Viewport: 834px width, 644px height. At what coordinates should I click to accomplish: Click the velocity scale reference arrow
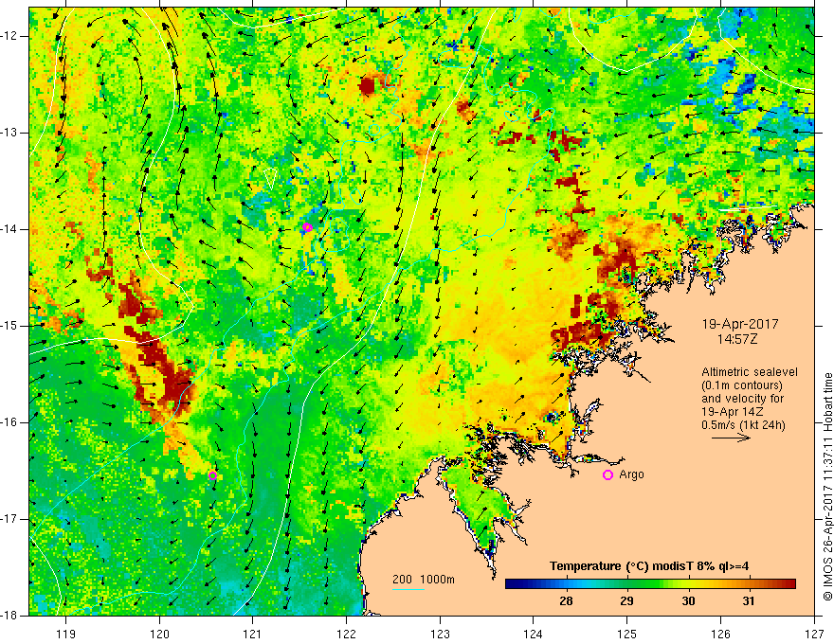point(731,438)
